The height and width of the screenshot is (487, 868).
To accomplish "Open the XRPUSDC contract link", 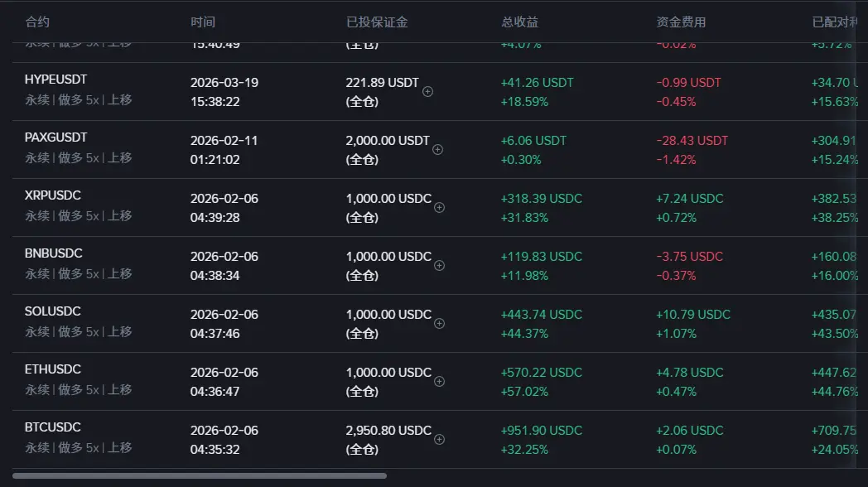I will tap(53, 195).
